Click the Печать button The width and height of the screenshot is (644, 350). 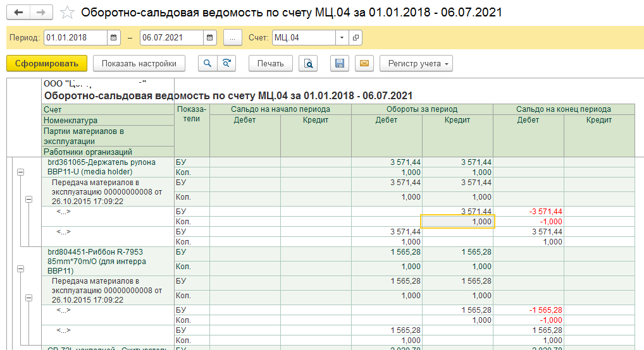(270, 63)
